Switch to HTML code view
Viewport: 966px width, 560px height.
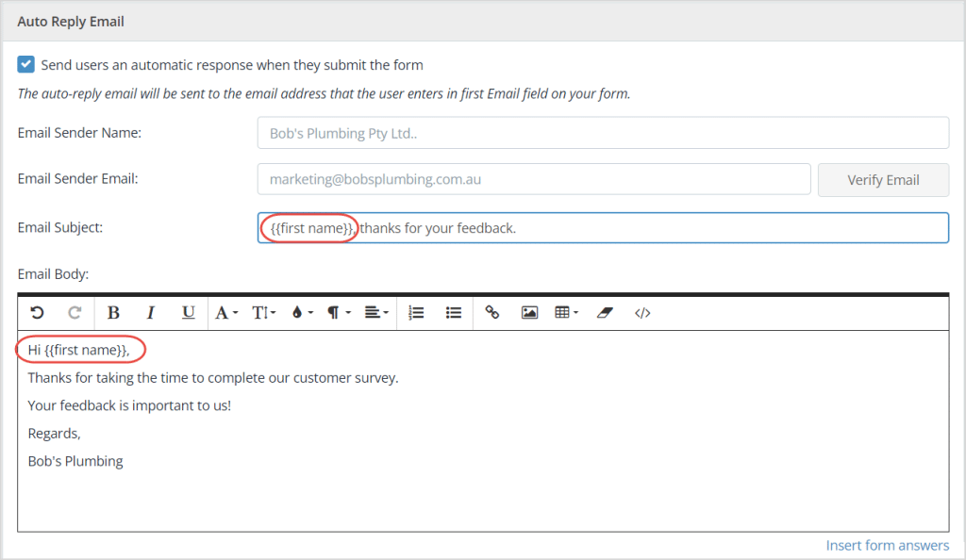click(x=642, y=312)
